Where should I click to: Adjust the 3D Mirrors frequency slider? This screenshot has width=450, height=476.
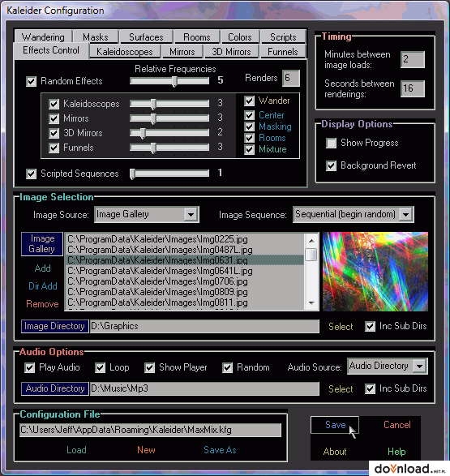click(x=169, y=133)
